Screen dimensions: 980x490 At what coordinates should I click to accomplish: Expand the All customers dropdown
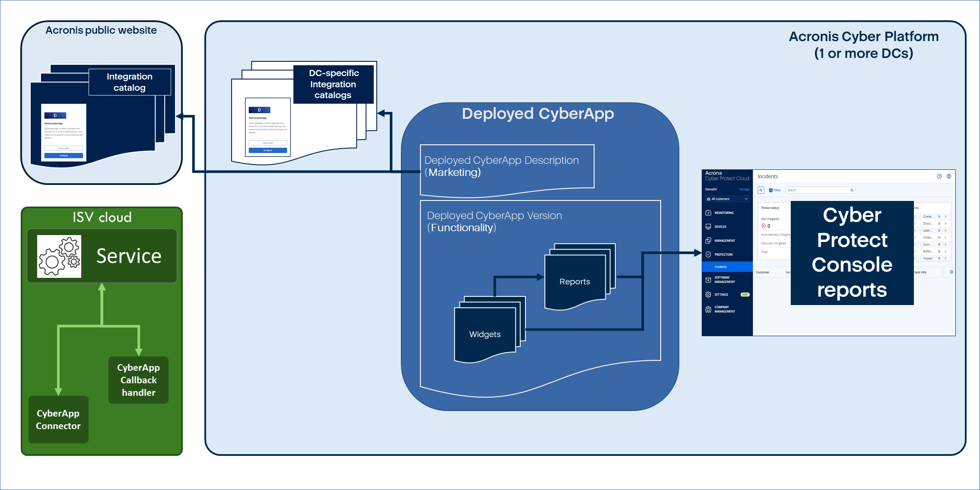tap(727, 199)
